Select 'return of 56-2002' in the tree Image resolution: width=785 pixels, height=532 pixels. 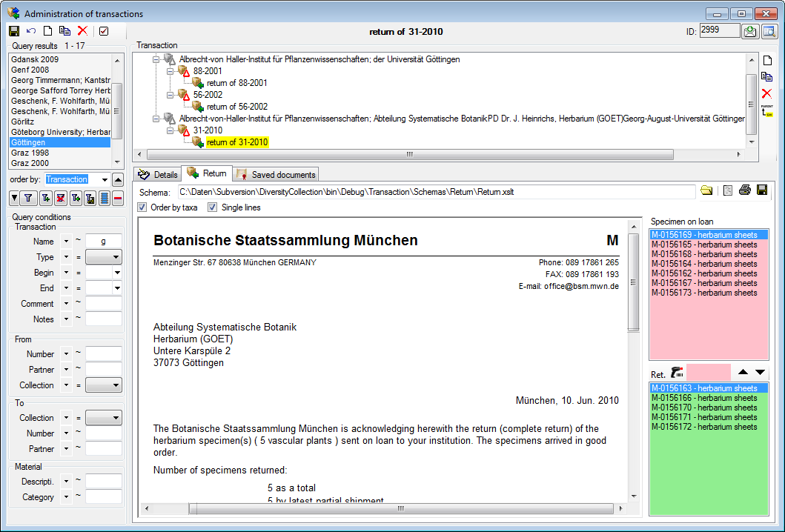(236, 107)
